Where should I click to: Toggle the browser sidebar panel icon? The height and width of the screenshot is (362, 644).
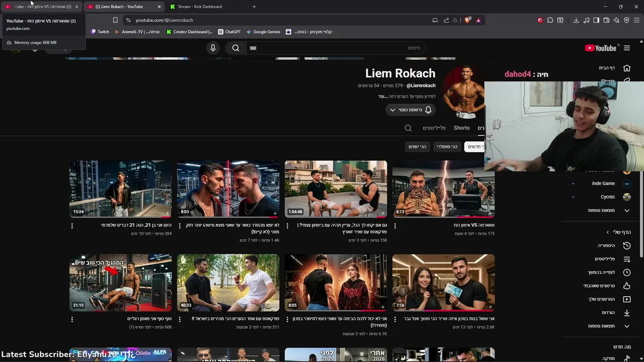coord(596,20)
